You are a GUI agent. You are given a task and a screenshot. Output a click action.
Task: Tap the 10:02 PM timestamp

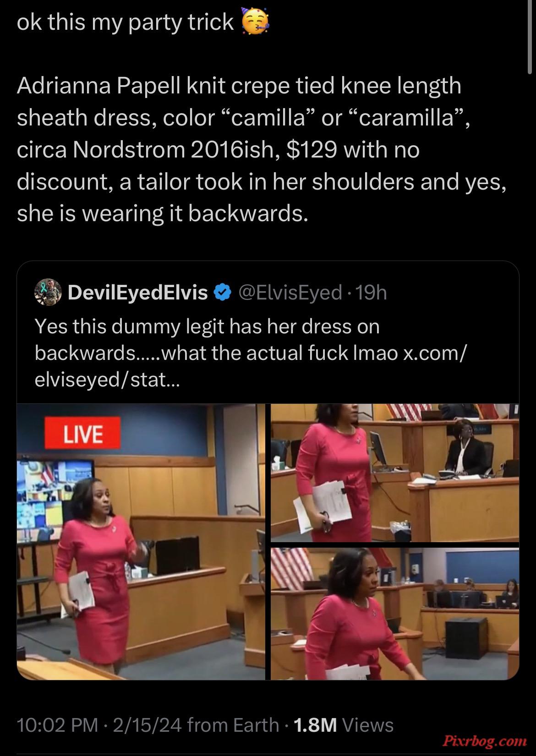point(57,725)
